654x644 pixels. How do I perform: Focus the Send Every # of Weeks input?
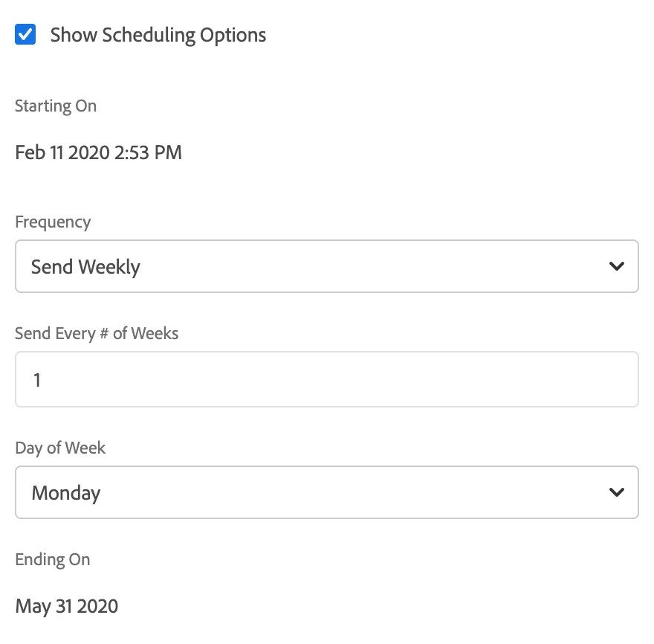[x=326, y=379]
